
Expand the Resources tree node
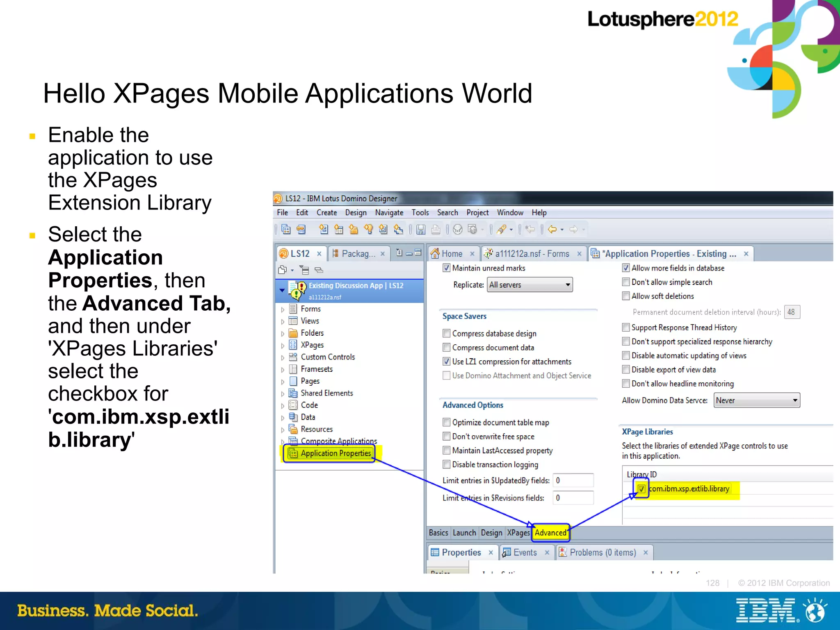click(283, 430)
